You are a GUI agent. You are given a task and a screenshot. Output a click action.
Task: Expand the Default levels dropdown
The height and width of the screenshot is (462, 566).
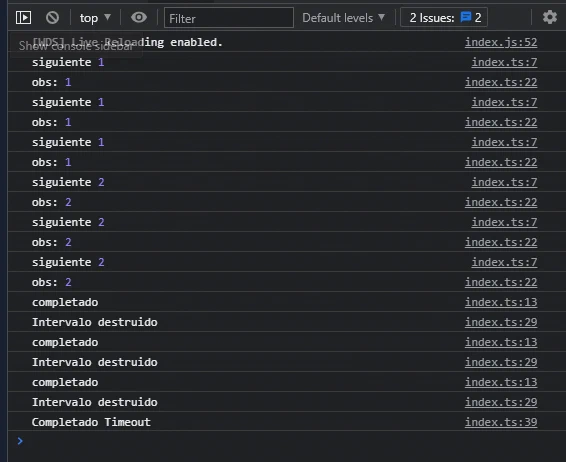point(344,18)
